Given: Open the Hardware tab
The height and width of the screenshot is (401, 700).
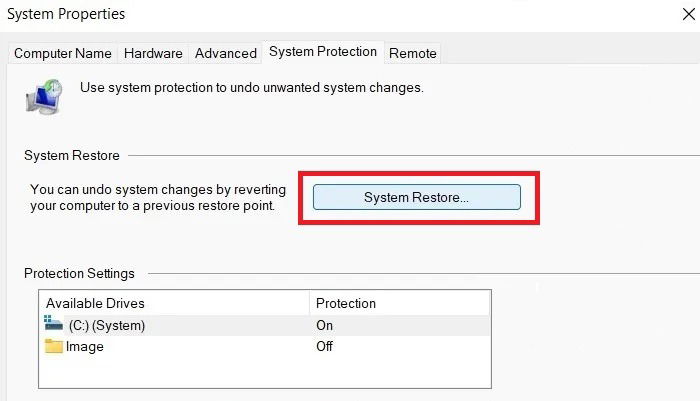Looking at the screenshot, I should click(x=153, y=53).
